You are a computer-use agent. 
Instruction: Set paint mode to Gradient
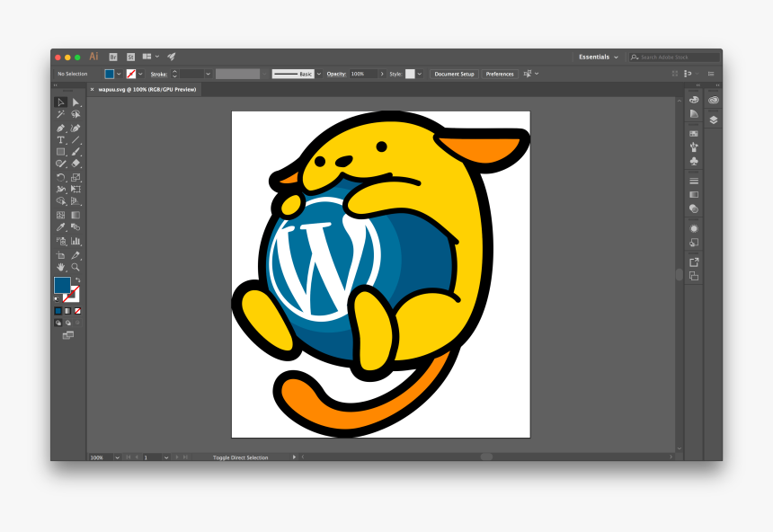[68, 311]
